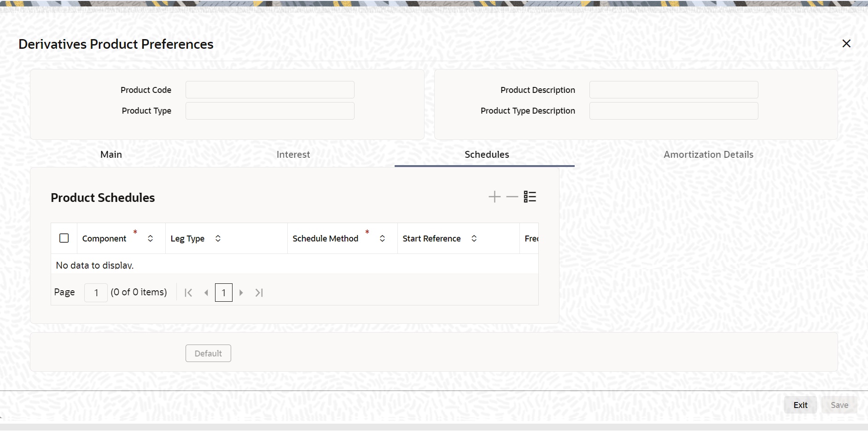Sort the Start Reference column

(x=474, y=238)
